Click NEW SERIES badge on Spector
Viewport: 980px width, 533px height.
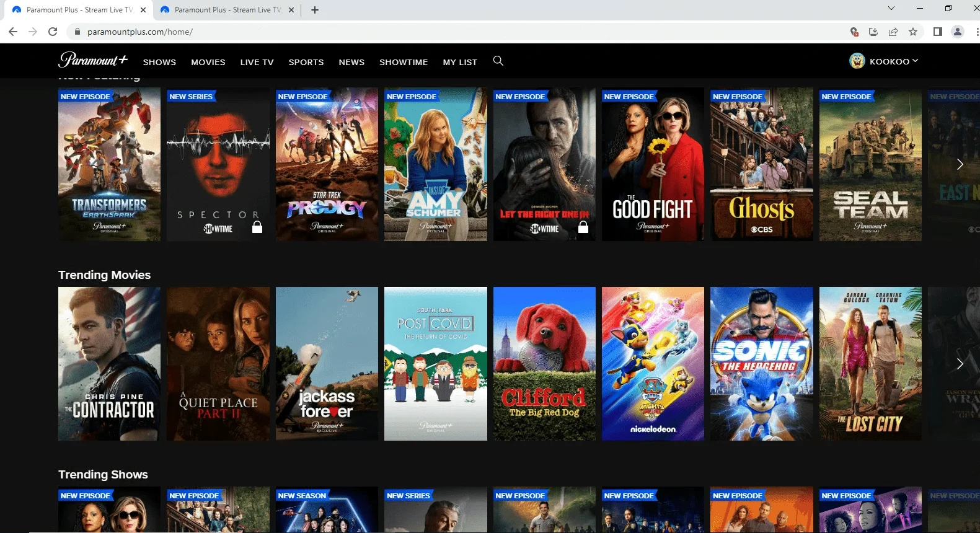pyautogui.click(x=191, y=97)
